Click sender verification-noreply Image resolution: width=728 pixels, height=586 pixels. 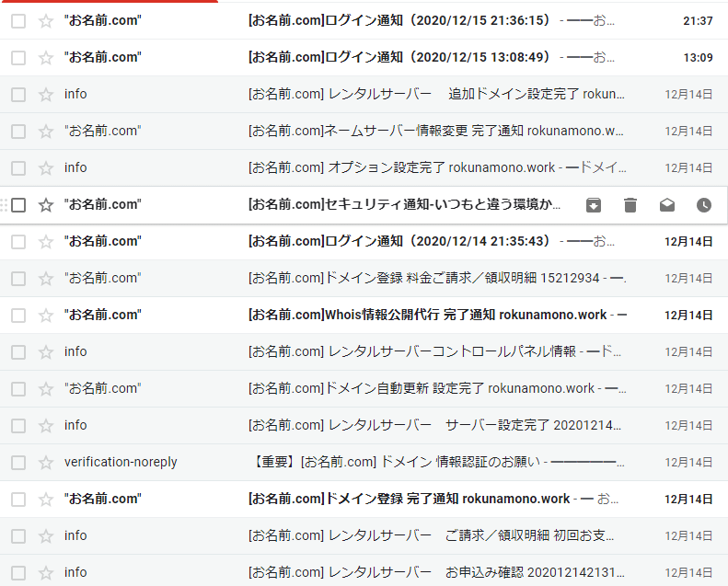coord(121,462)
